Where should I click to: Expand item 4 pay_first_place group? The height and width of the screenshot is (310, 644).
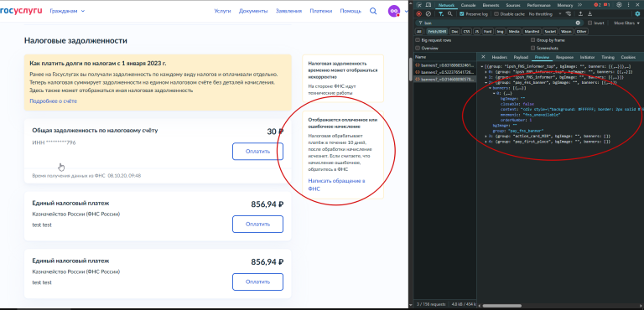click(486, 142)
